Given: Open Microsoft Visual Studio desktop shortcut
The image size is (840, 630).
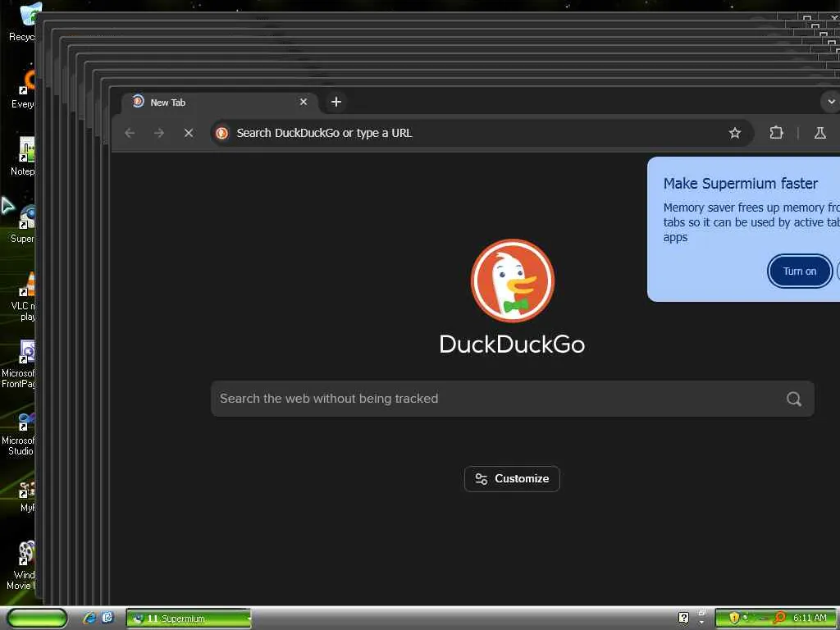Looking at the screenshot, I should 19,433.
